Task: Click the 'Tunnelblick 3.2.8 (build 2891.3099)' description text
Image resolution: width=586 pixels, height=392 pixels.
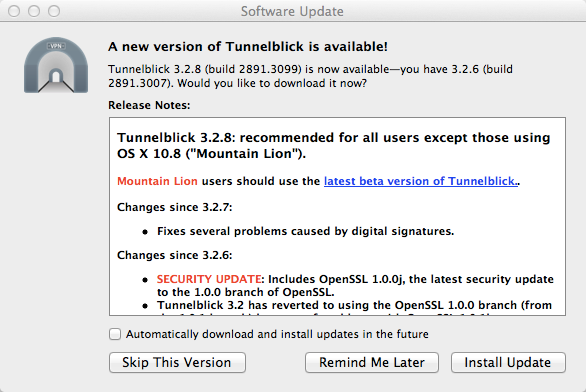Action: pos(310,76)
